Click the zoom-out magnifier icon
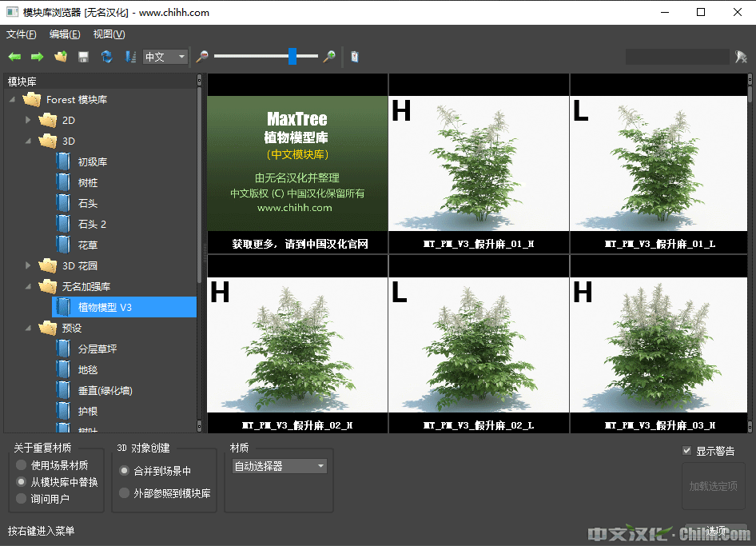 tap(203, 57)
